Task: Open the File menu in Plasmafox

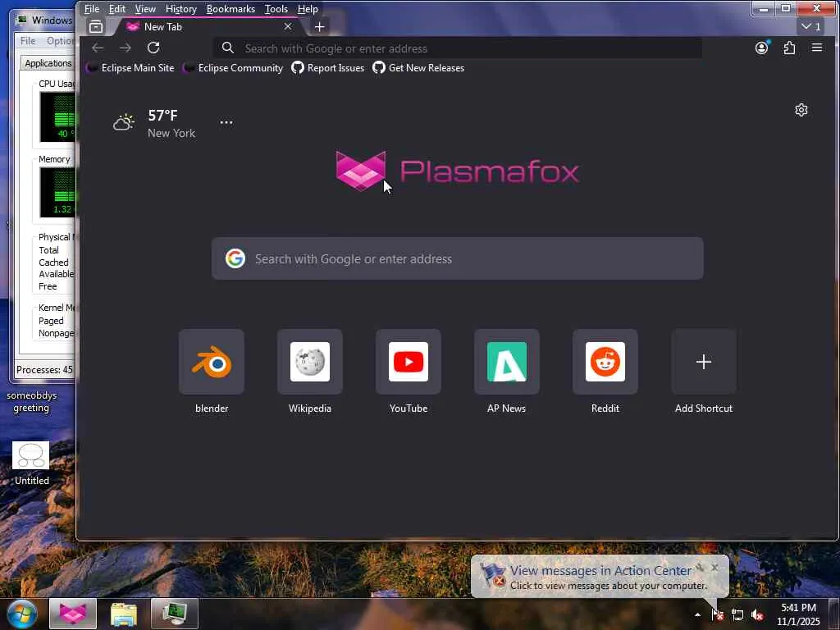Action: tap(92, 8)
